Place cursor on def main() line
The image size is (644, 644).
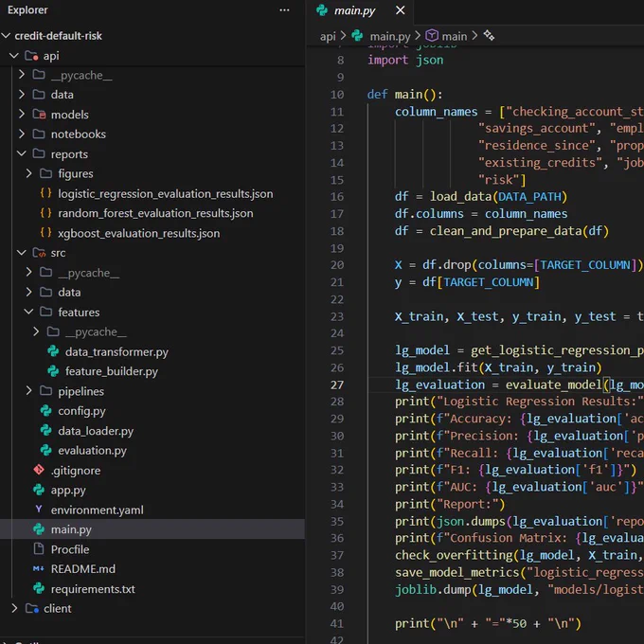click(x=405, y=95)
